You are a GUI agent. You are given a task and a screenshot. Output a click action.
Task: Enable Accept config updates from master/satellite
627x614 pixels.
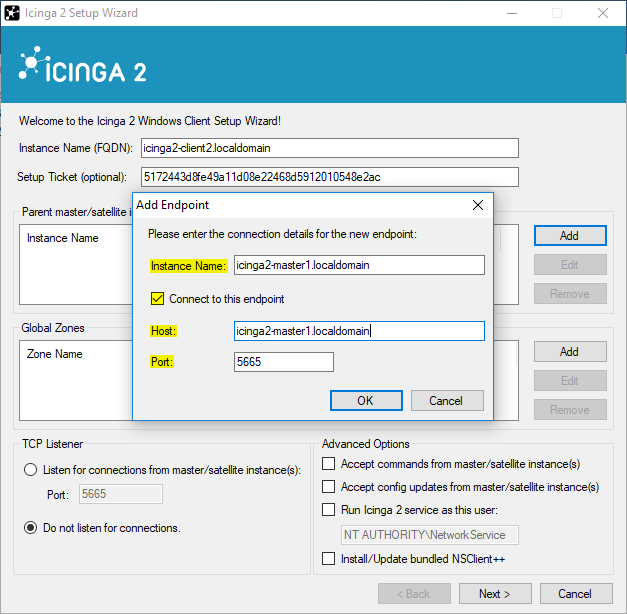(328, 487)
